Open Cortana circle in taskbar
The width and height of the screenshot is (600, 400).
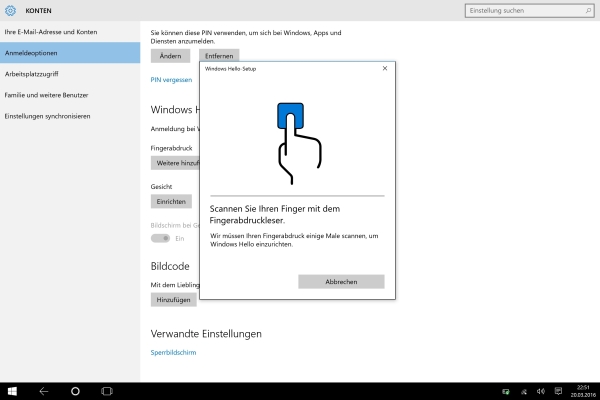coord(75,391)
